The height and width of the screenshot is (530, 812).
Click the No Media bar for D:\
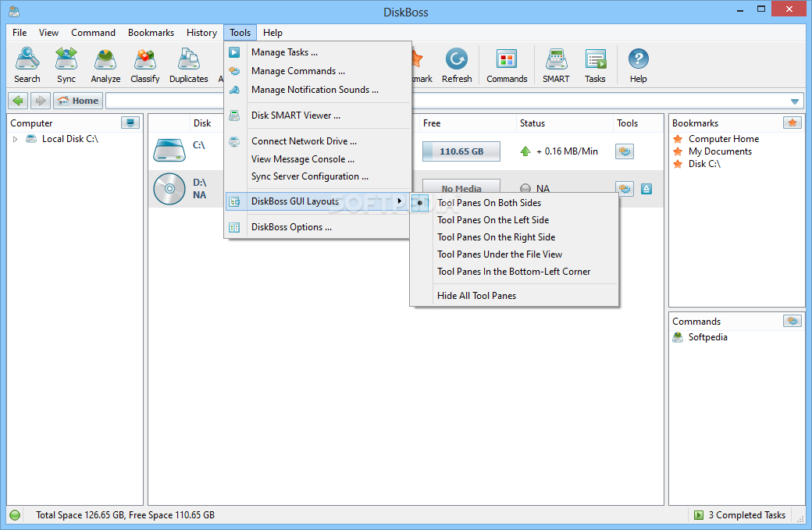(x=461, y=187)
